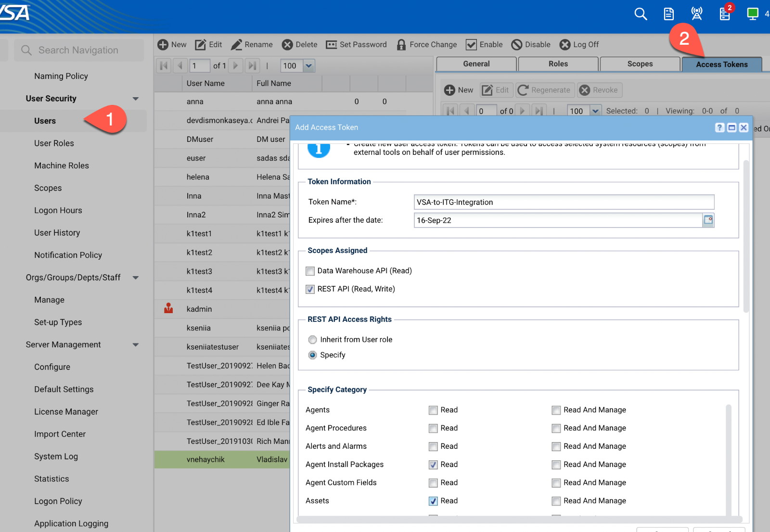The height and width of the screenshot is (532, 770).
Task: Open users grid page size dropdown
Action: point(309,66)
